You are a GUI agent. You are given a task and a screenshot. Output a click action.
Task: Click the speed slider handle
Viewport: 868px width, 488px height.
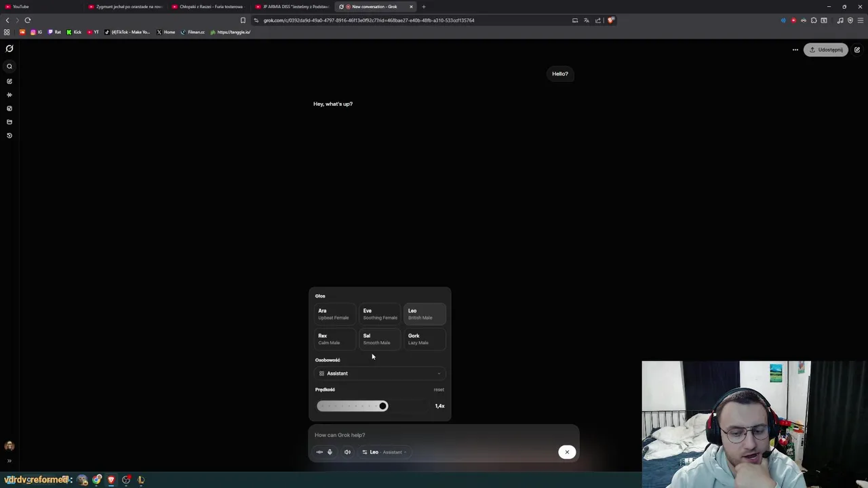pos(383,406)
